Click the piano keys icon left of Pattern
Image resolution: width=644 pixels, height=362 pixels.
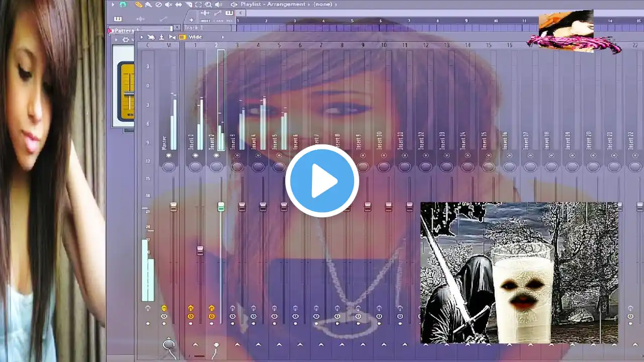coord(118,19)
